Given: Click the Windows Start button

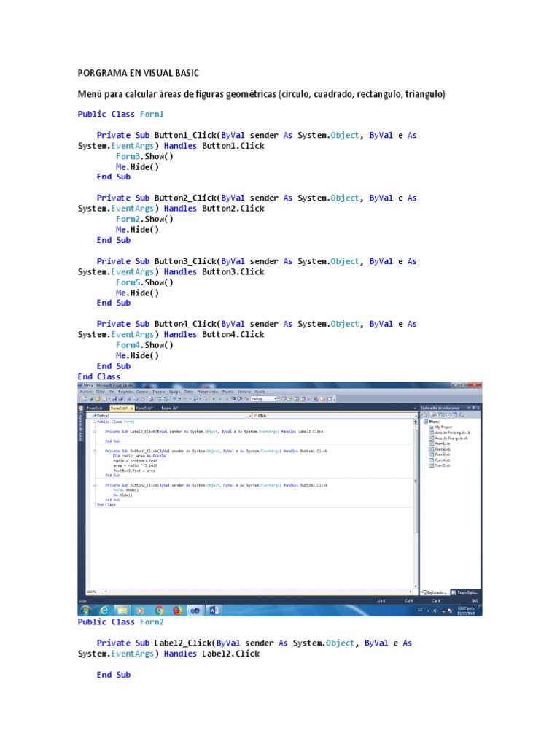Looking at the screenshot, I should (85, 611).
